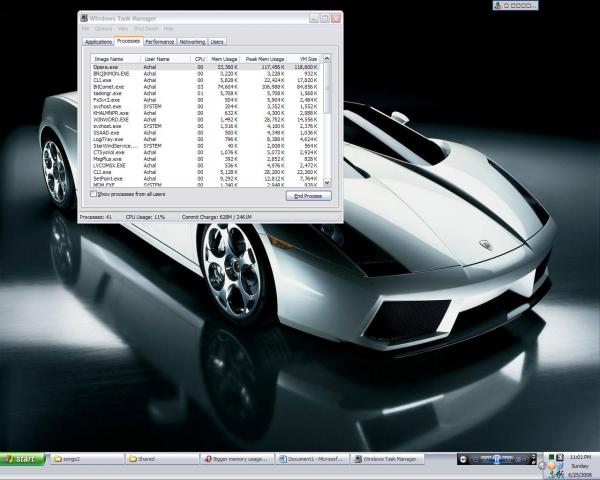Click the 'Processes: 41' status bar entry
Screen dimensions: 600x480
[x=96, y=217]
